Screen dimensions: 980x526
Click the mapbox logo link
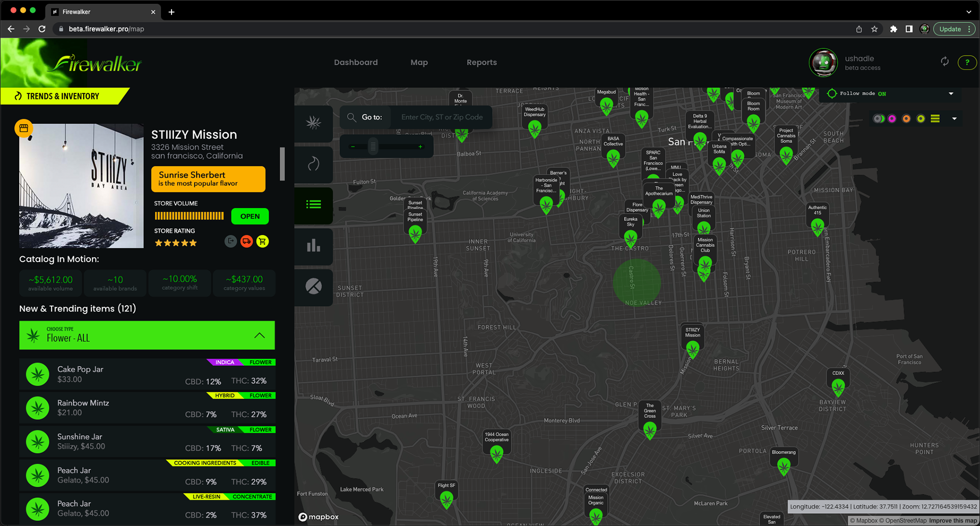[318, 517]
